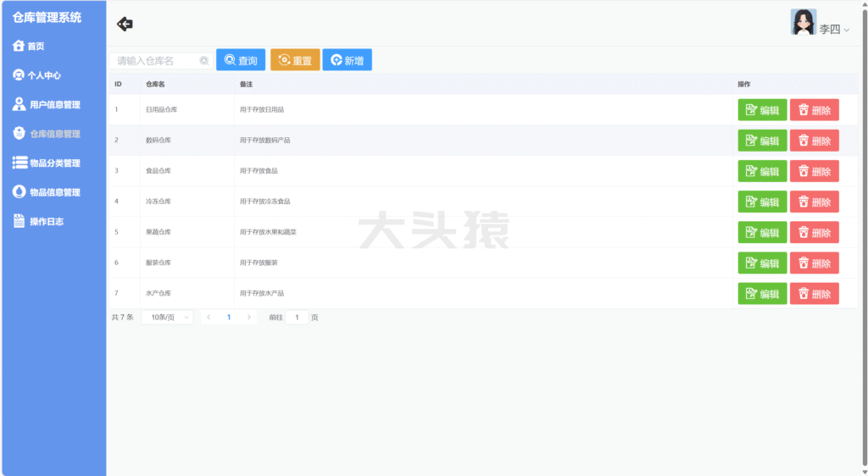Click the warehouse icon beside 仓库信息管理

point(19,133)
